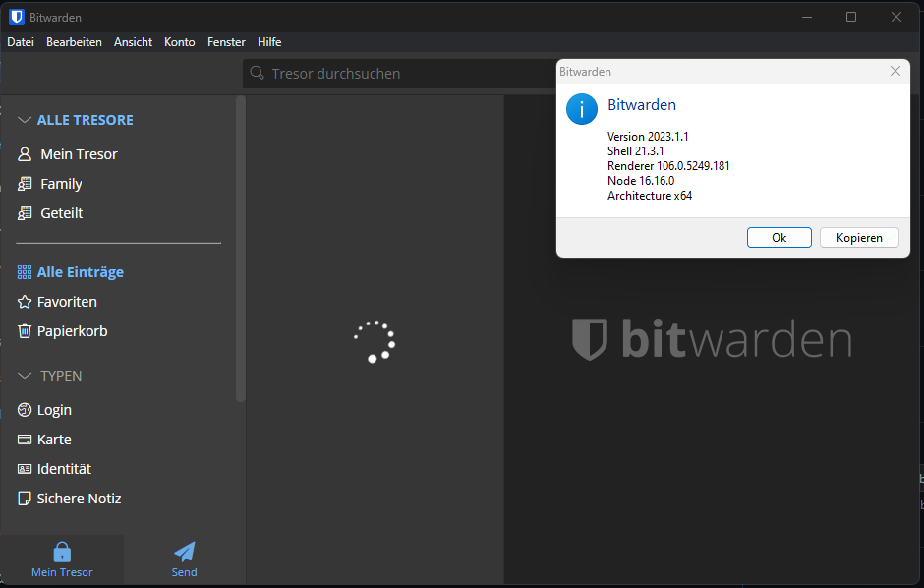Collapse the ALLE TRESORE chevron
Image resolution: width=924 pixels, height=588 pixels.
point(25,120)
